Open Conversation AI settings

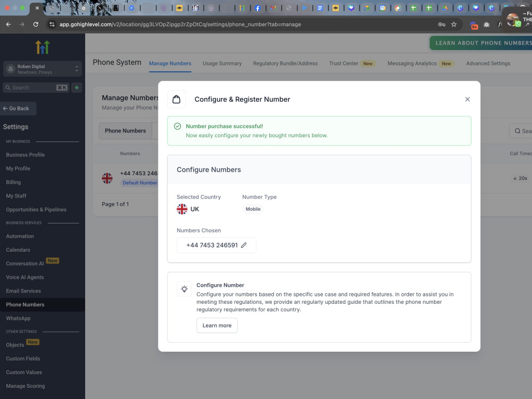25,264
